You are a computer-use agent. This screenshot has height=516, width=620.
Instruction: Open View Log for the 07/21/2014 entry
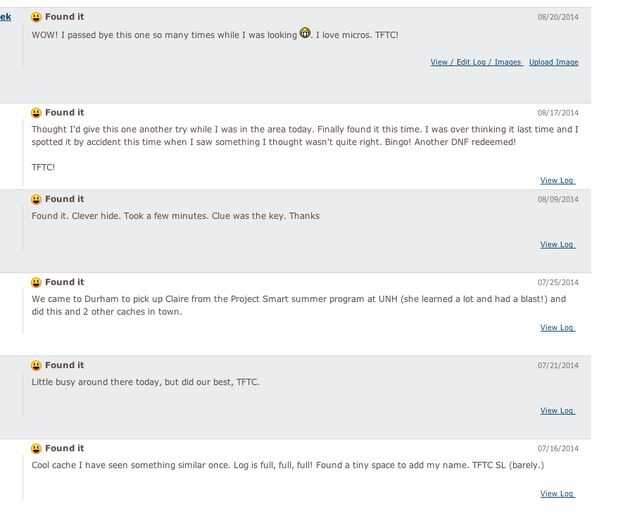pyautogui.click(x=557, y=410)
